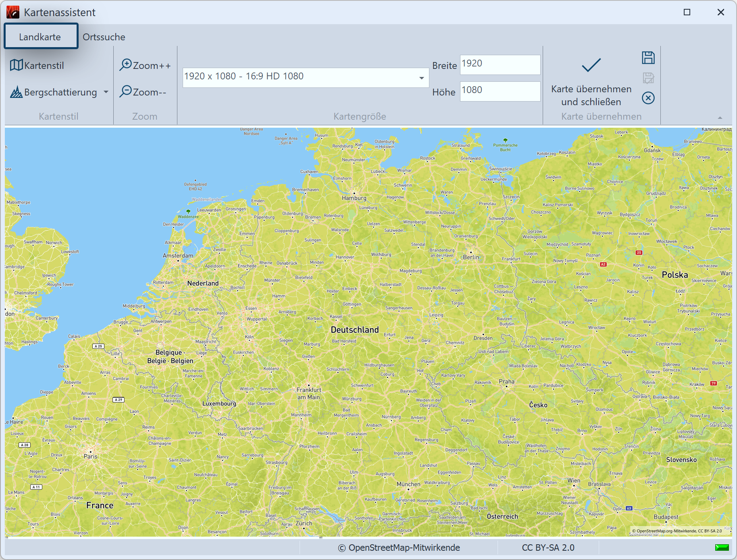Switch to the Ortssuche tab
737x560 pixels.
(104, 37)
